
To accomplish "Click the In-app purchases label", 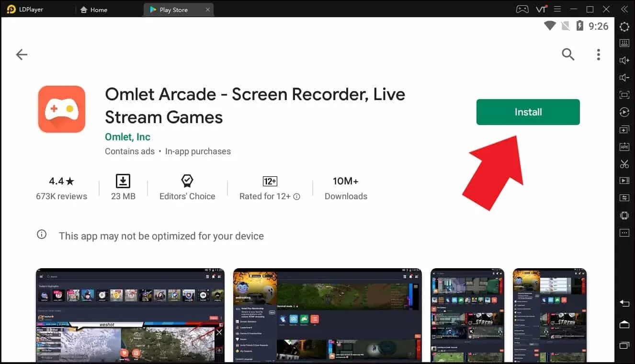I will 198,151.
